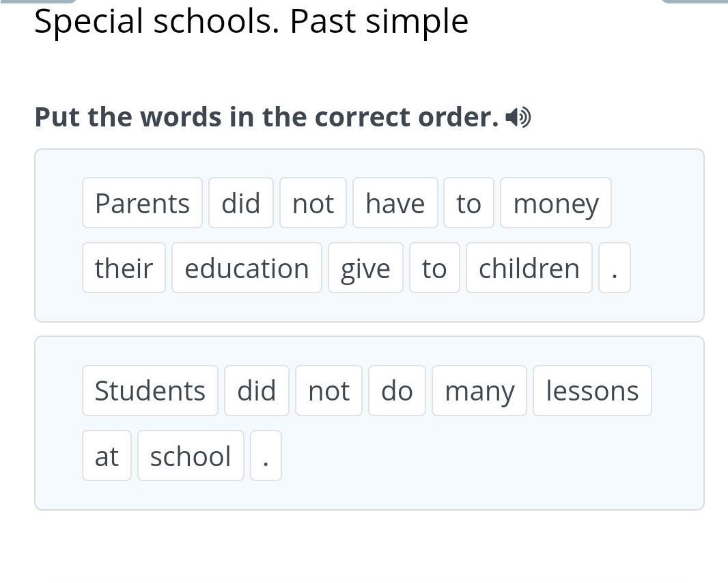The height and width of the screenshot is (583, 728).
Task: Tap the "at" word tile
Action: pyautogui.click(x=107, y=456)
